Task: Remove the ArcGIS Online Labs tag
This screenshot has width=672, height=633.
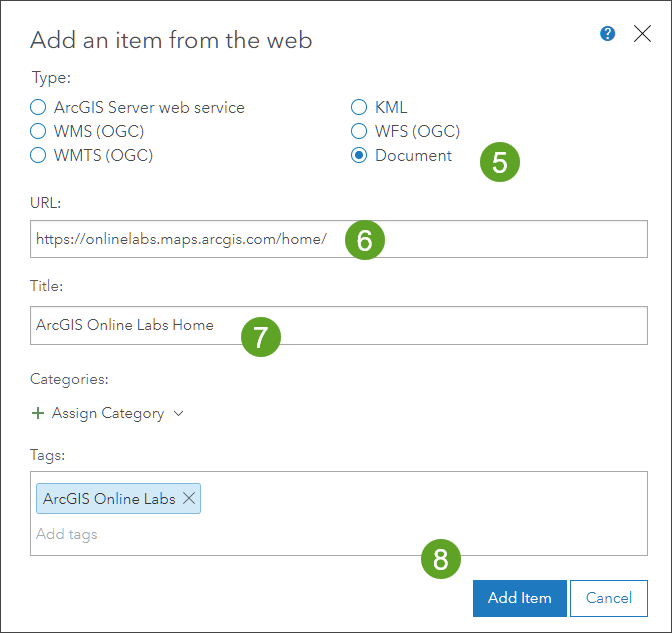Action: pos(189,499)
